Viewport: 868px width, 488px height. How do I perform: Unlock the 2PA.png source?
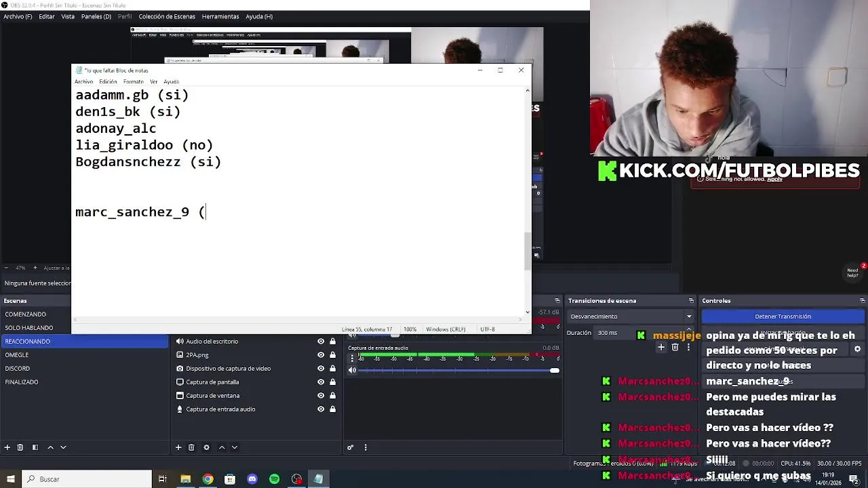(332, 355)
